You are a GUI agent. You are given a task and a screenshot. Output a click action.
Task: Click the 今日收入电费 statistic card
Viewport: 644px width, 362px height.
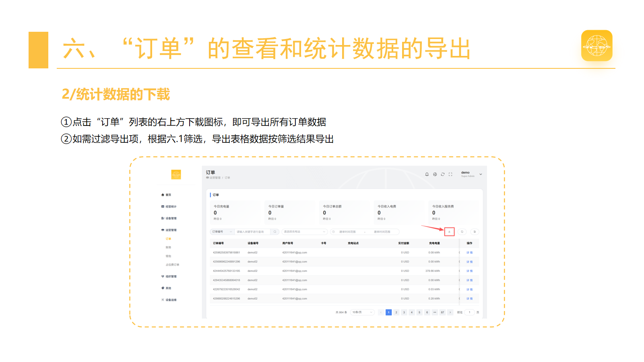(x=400, y=212)
